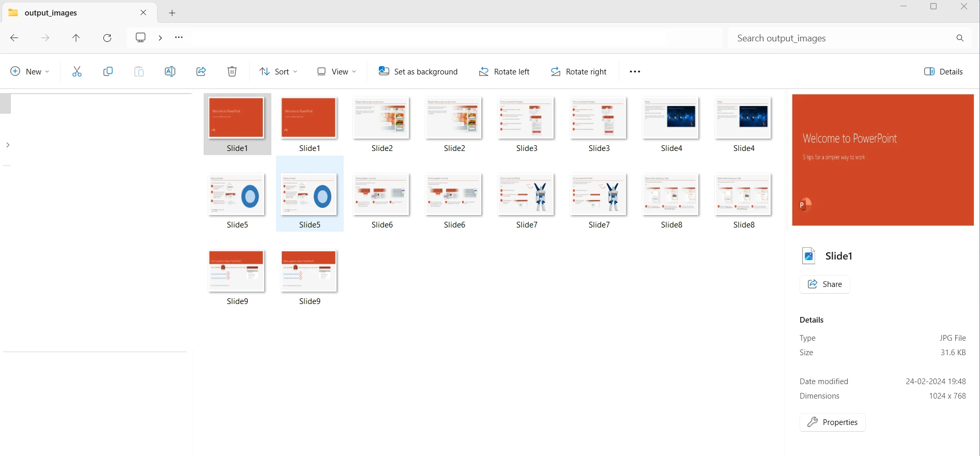Click the Cut scissors icon
This screenshot has height=456, width=980.
point(77,71)
